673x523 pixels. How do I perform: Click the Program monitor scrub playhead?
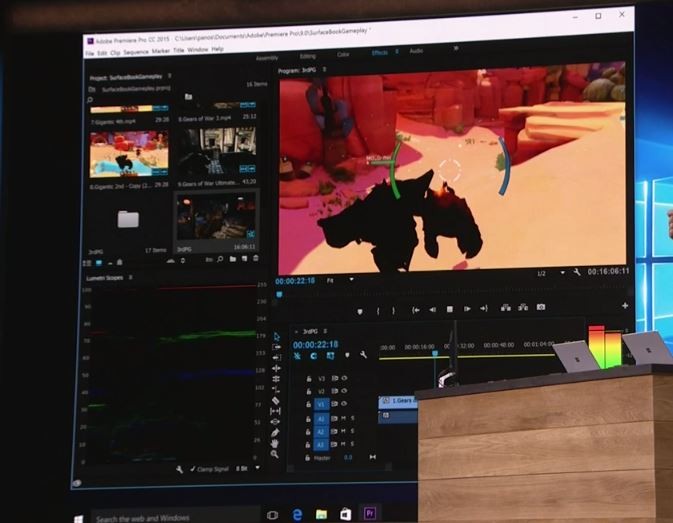pyautogui.click(x=279, y=294)
